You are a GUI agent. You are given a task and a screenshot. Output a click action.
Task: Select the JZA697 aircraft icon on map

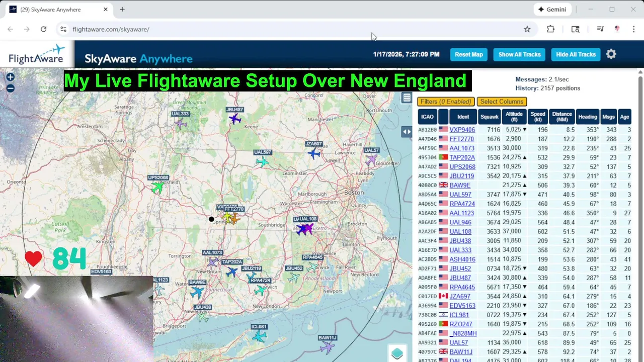pos(314,153)
